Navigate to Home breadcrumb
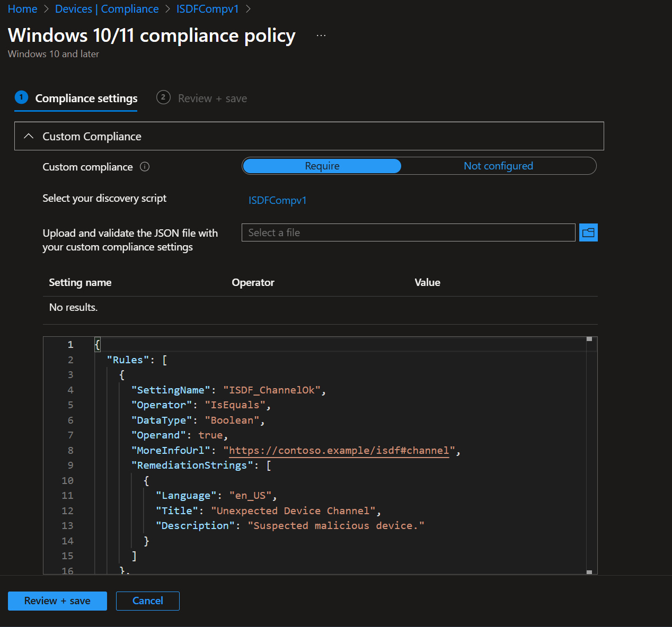 click(23, 9)
